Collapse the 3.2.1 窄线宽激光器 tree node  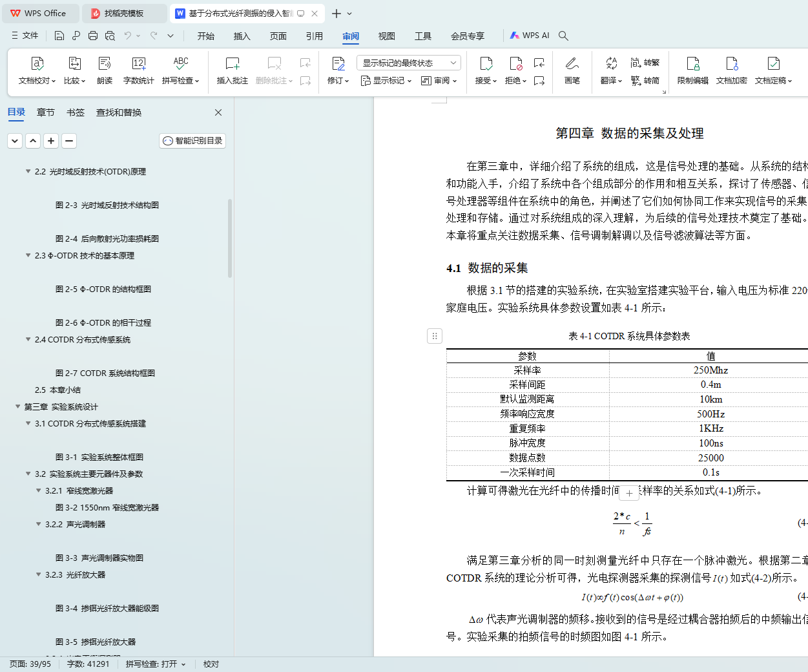coord(38,490)
